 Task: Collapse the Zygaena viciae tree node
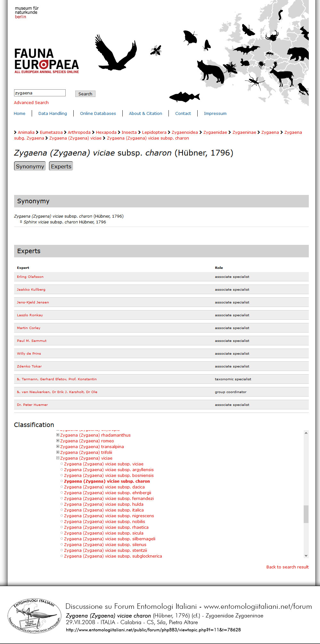tap(58, 458)
